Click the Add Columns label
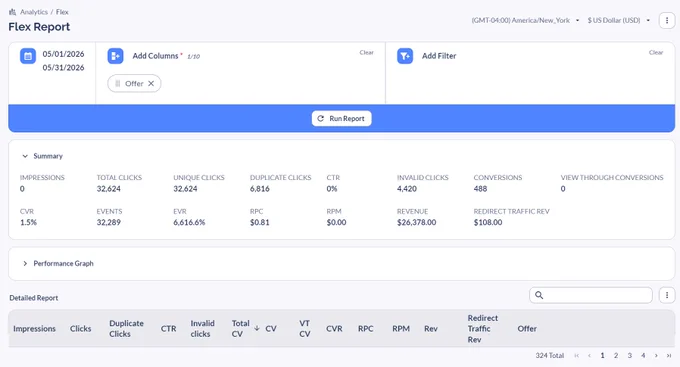680x367 pixels. coord(155,56)
